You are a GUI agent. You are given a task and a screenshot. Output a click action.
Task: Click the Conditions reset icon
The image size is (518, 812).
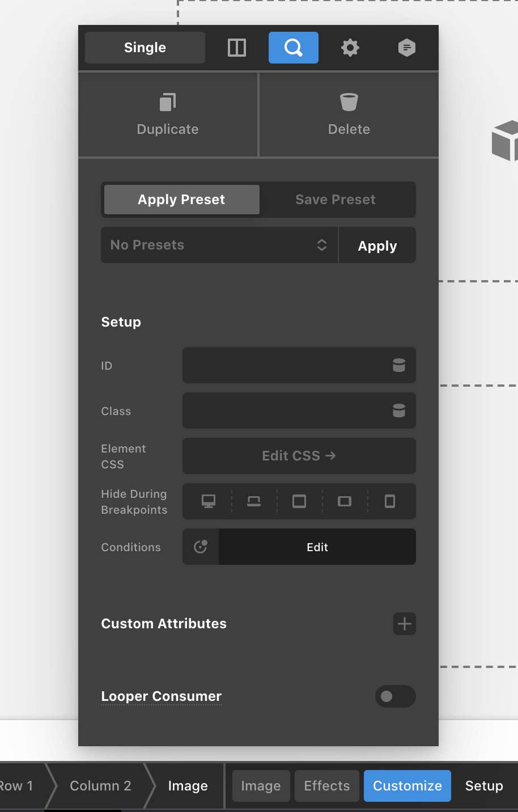(x=201, y=547)
